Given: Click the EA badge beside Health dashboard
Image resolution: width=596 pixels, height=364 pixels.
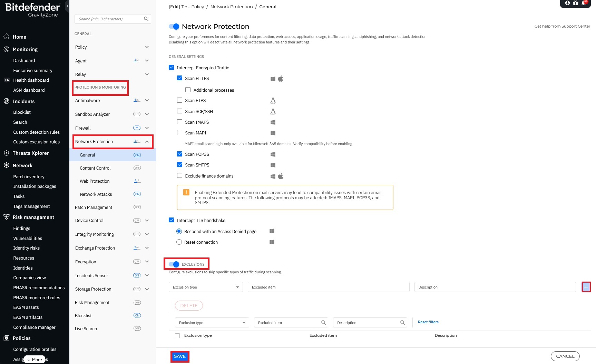Looking at the screenshot, I should (x=7, y=80).
